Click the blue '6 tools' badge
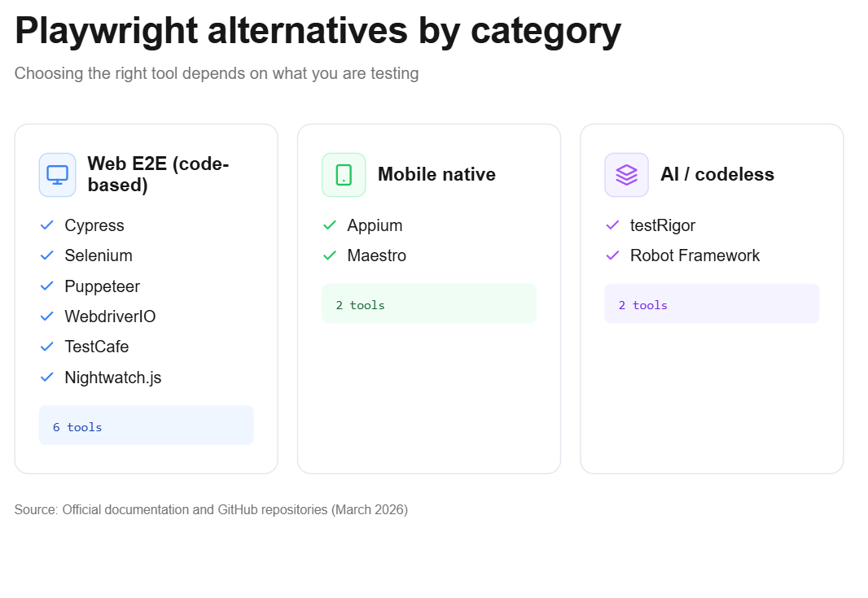The height and width of the screenshot is (598, 868). pos(146,426)
